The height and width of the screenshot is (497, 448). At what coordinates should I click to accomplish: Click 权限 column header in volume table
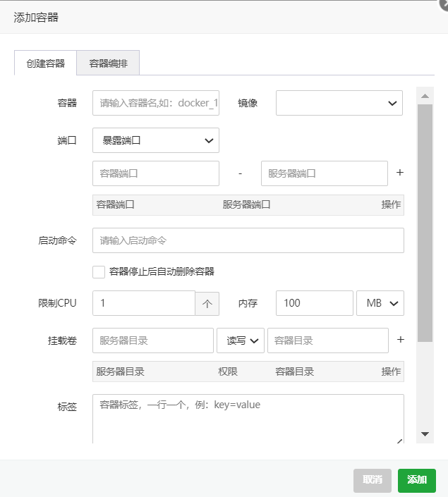[228, 372]
